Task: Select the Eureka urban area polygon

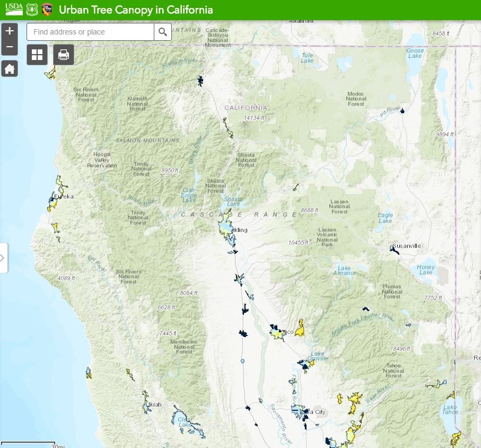Action: pyautogui.click(x=52, y=203)
